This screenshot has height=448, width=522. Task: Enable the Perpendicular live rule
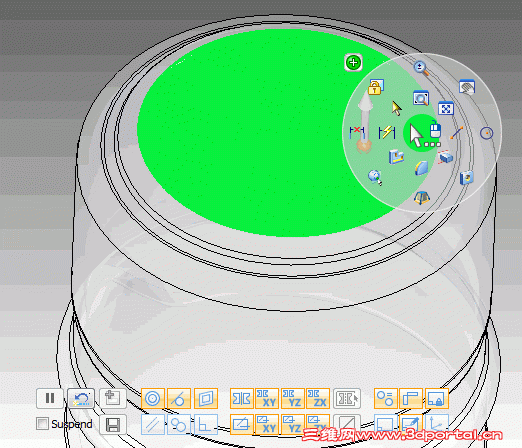[206, 425]
